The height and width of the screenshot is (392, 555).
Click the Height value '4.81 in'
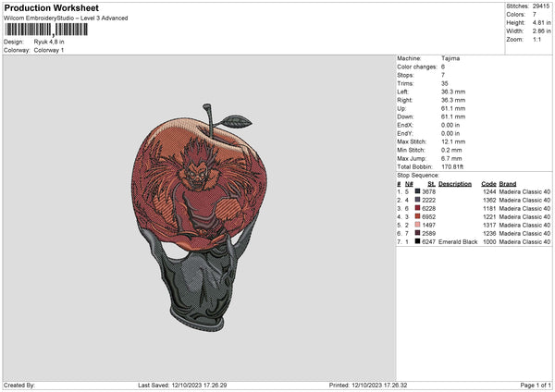542,22
